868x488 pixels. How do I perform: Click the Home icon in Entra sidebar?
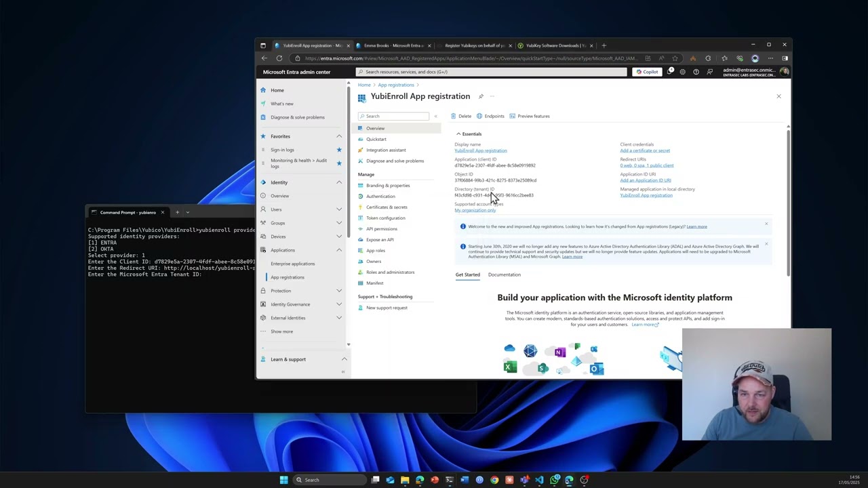coord(263,90)
